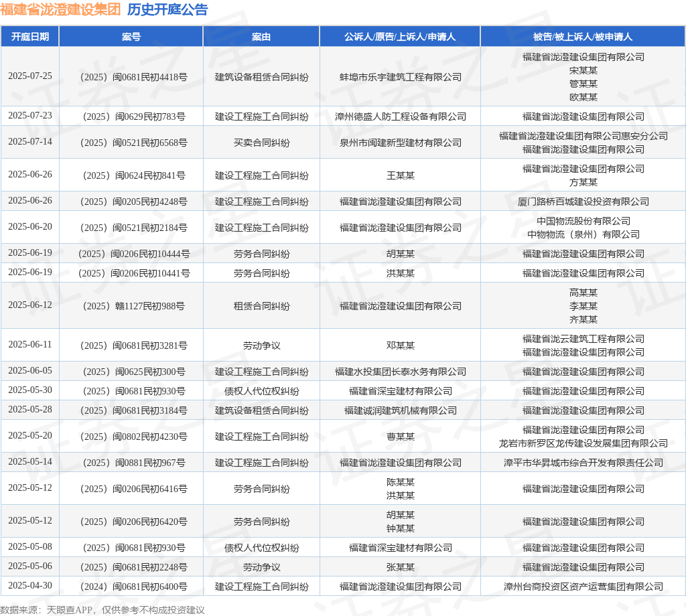The image size is (686, 616).
Task: Click date cell 2025-06-12
Action: click(x=29, y=305)
